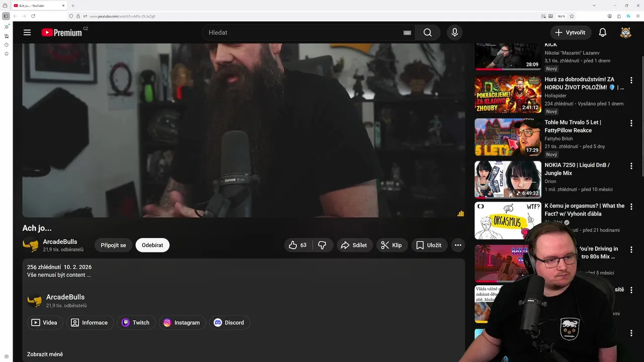Open Fattyho Brloh channel text
The width and height of the screenshot is (644, 362).
558,138
